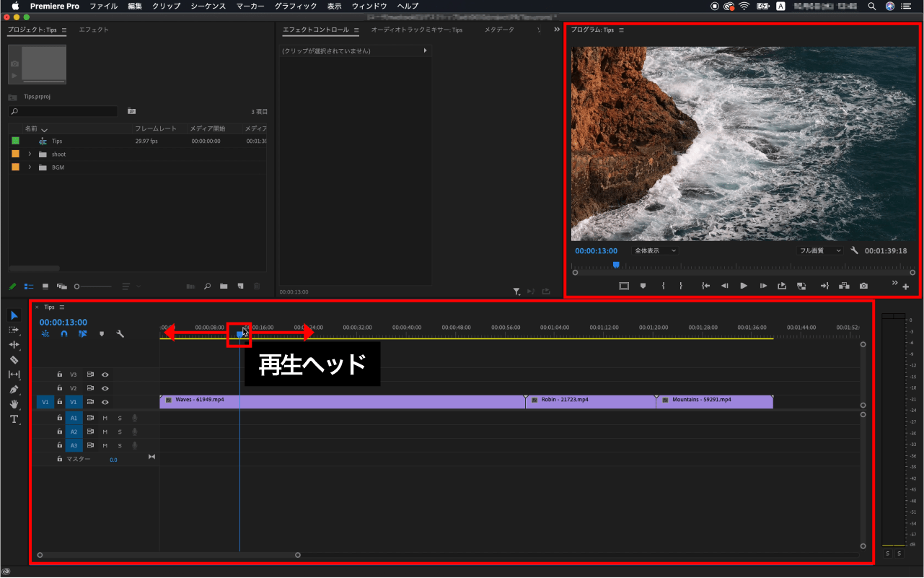Select the Selection arrow tool

tap(14, 315)
